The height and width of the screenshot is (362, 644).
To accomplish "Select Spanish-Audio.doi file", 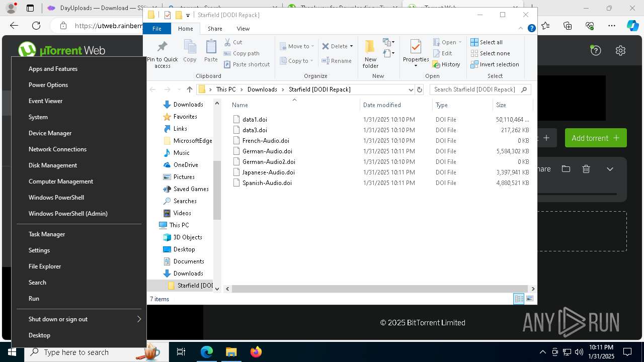I will point(267,183).
